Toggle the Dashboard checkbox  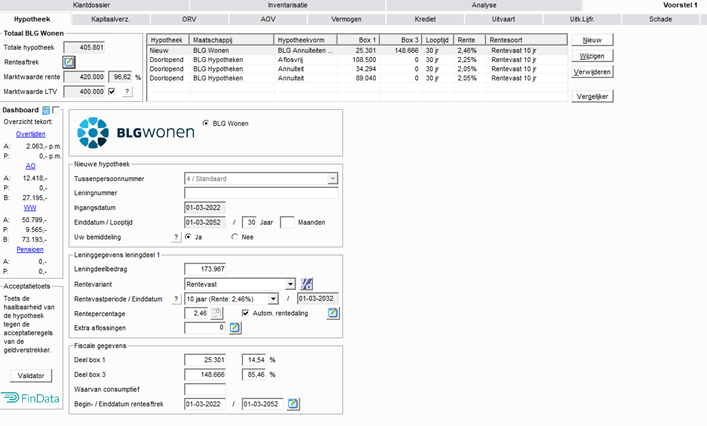pos(56,110)
